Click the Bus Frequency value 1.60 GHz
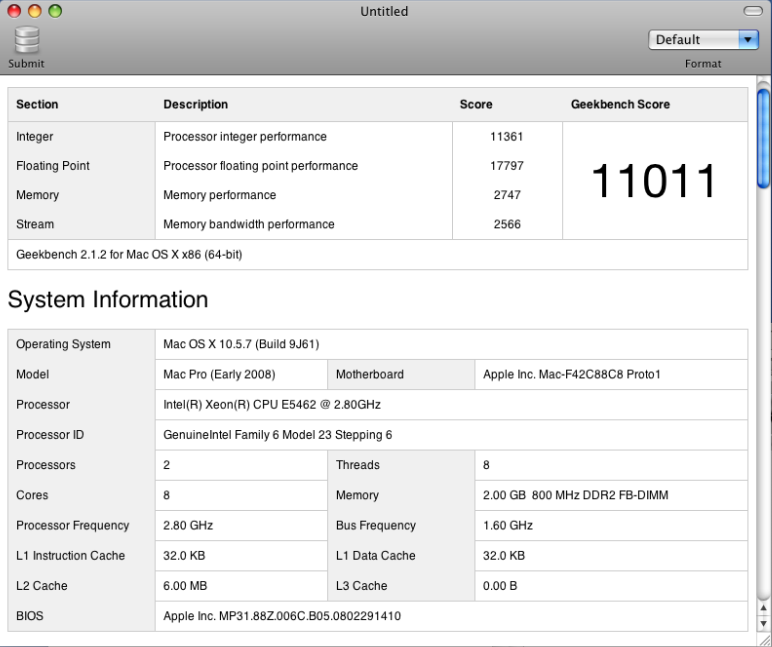 508,525
